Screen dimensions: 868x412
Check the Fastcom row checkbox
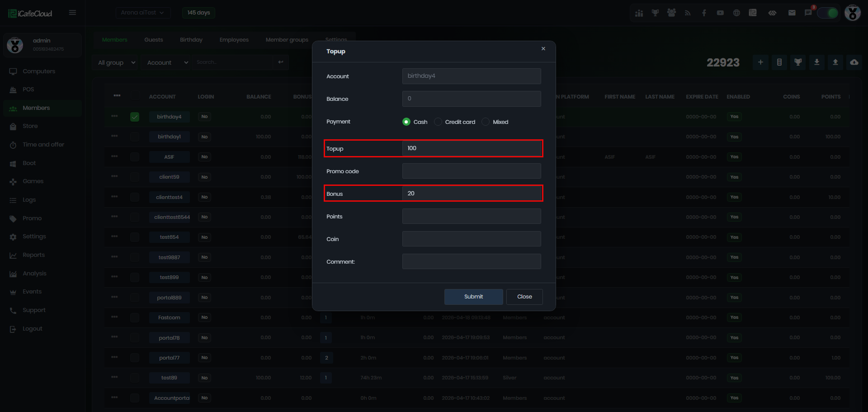click(135, 317)
